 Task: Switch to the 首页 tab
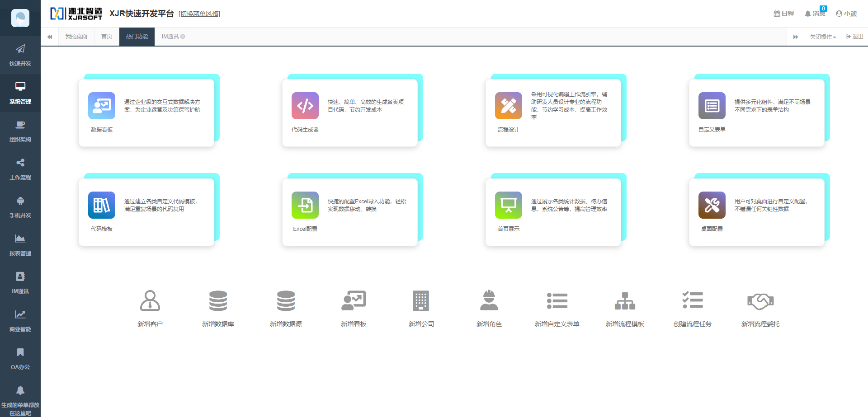(107, 37)
